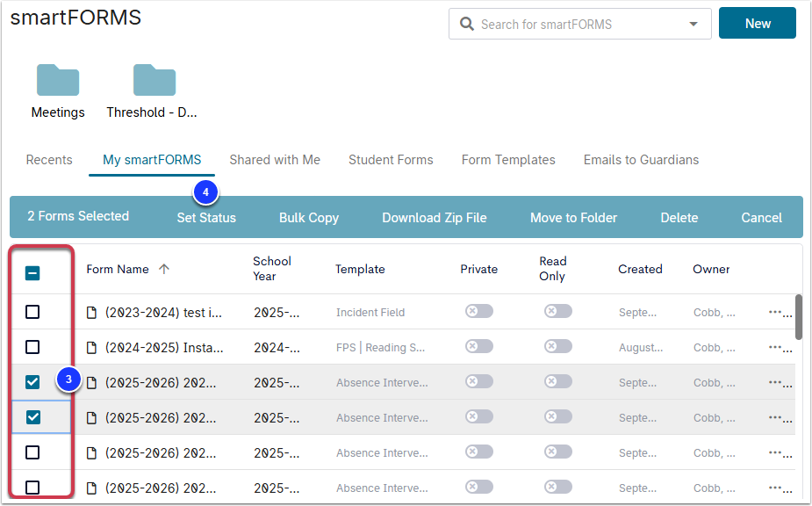Click Download Zip File
Image resolution: width=812 pixels, height=506 pixels.
[x=434, y=218]
